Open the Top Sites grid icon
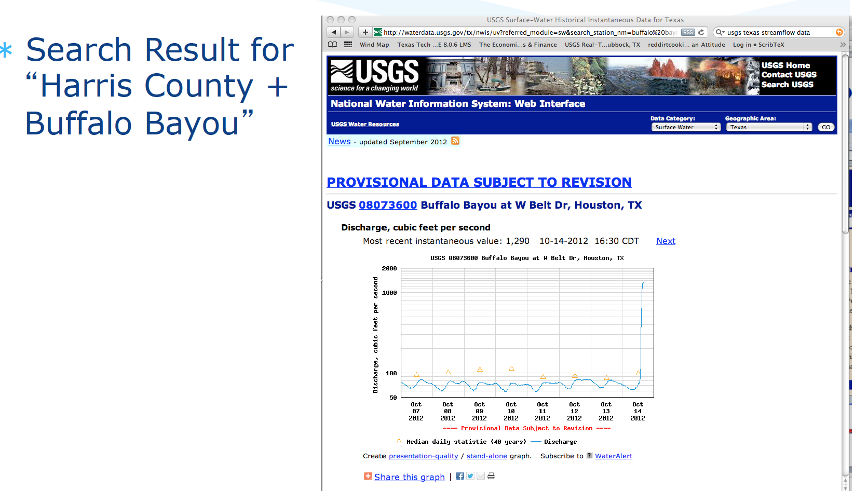868x491 pixels. point(348,45)
